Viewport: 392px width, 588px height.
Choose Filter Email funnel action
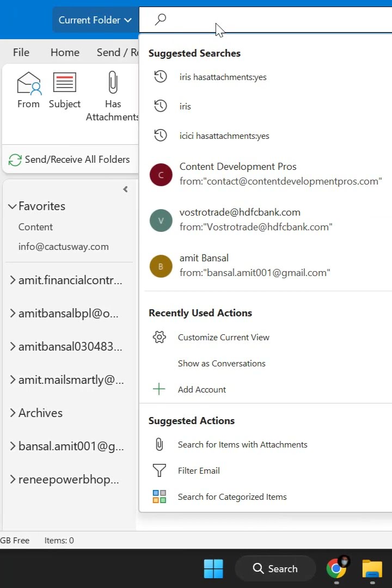pos(199,471)
